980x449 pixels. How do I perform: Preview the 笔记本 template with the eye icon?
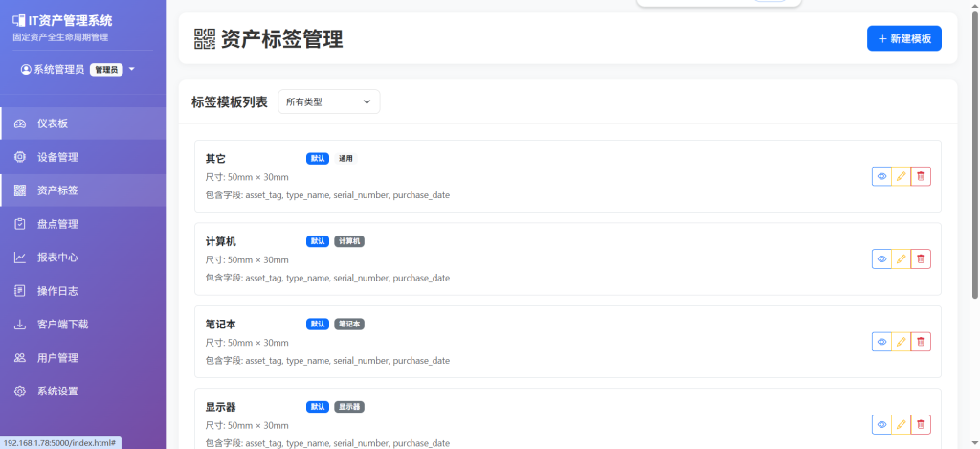pos(881,342)
